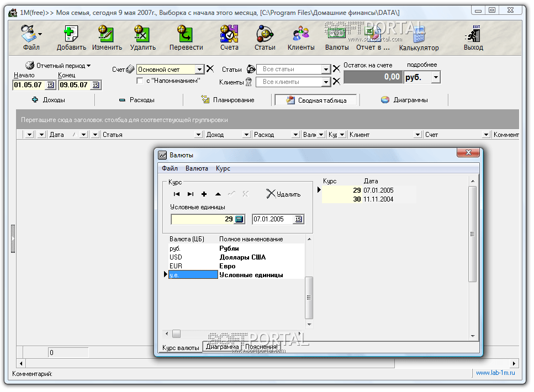The image size is (534, 392).
Task: Switch to the Доходы tab
Action: [x=49, y=100]
